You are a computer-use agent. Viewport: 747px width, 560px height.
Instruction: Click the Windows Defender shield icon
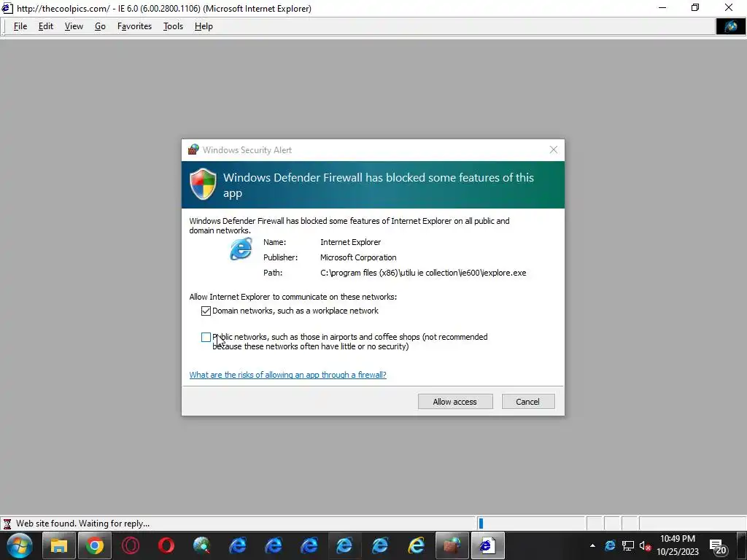[x=203, y=184]
